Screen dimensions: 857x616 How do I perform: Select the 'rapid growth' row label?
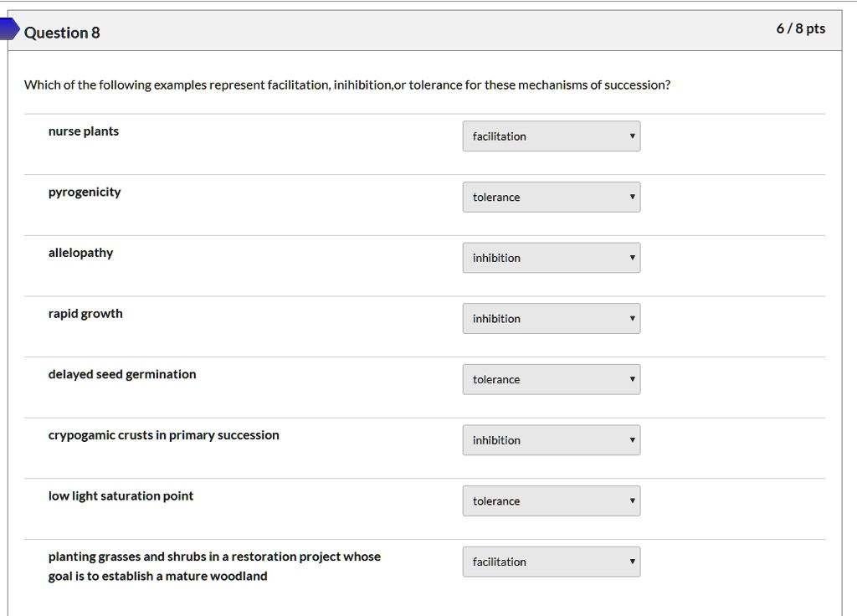pos(85,314)
